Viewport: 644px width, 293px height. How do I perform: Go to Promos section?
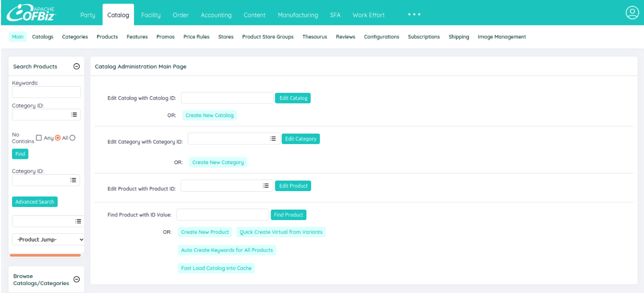(x=166, y=37)
